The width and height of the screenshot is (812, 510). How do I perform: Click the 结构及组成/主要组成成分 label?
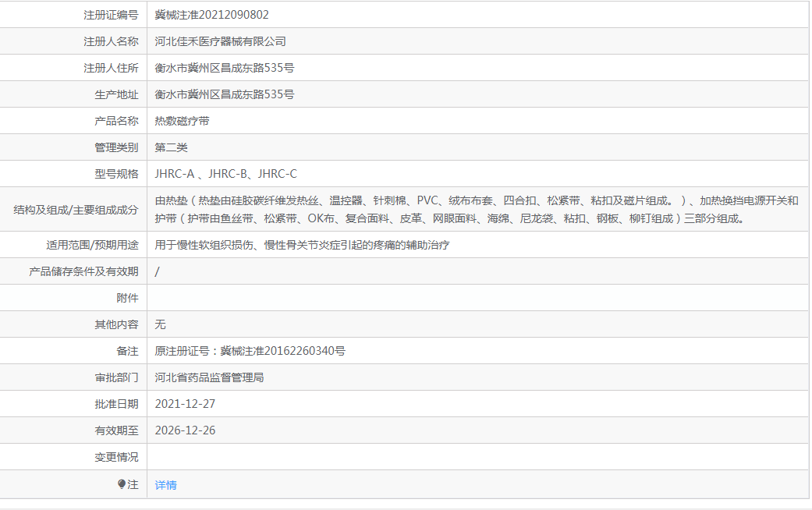click(76, 210)
